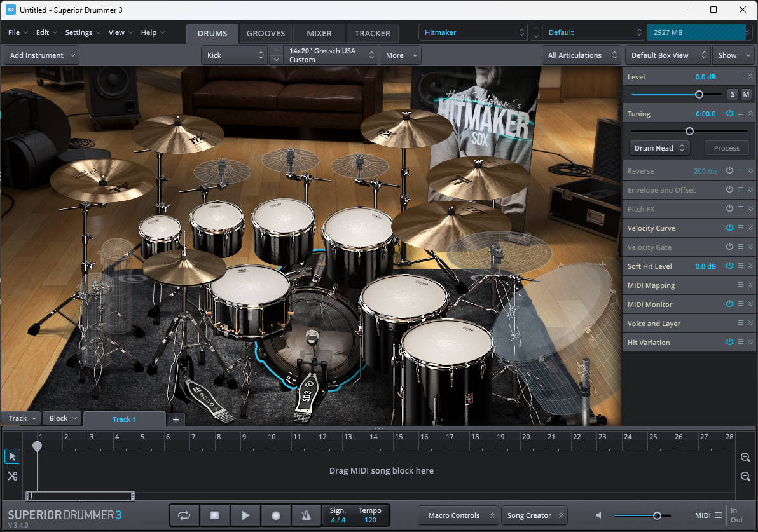
Task: Open the Edit menu
Action: coord(46,32)
